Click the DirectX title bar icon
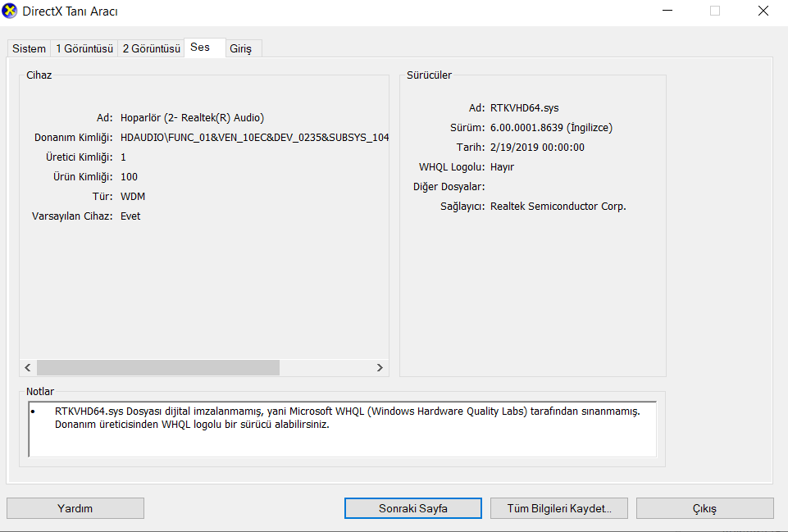This screenshot has height=532, width=788. coord(9,11)
